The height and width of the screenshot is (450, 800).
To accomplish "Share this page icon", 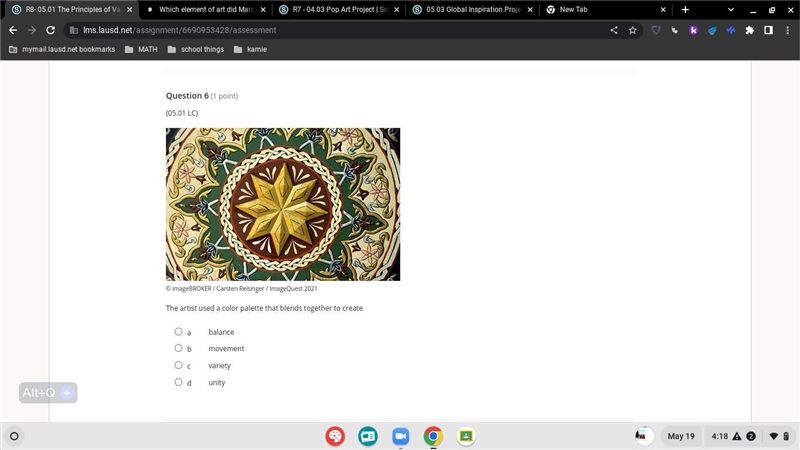I will pyautogui.click(x=614, y=30).
